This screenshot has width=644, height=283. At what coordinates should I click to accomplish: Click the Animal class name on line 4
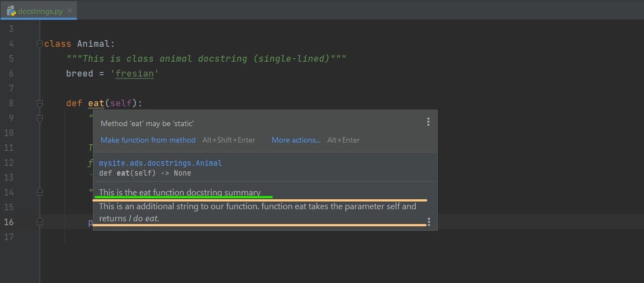click(x=93, y=44)
